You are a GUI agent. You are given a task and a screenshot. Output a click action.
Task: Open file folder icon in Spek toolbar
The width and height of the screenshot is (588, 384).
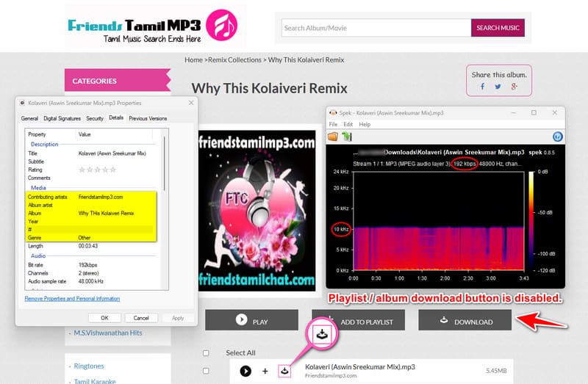pos(333,137)
